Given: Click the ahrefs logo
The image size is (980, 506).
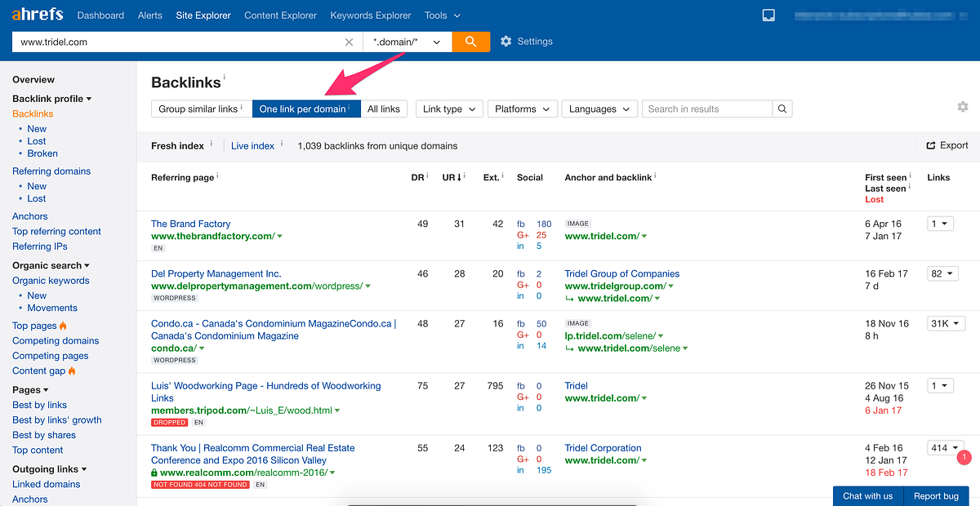Looking at the screenshot, I should [x=38, y=15].
